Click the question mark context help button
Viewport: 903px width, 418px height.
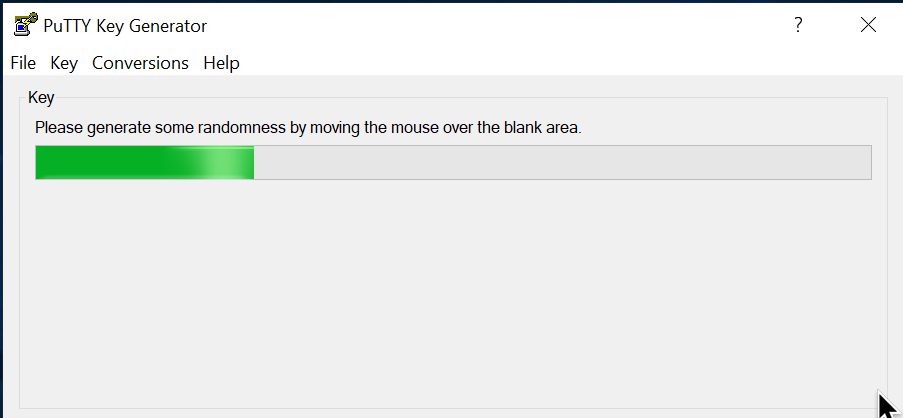(x=798, y=25)
